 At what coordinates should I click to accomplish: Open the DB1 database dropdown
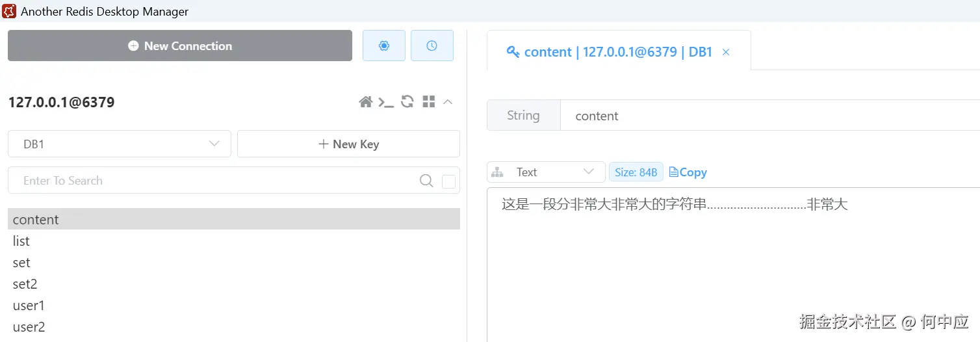(120, 144)
